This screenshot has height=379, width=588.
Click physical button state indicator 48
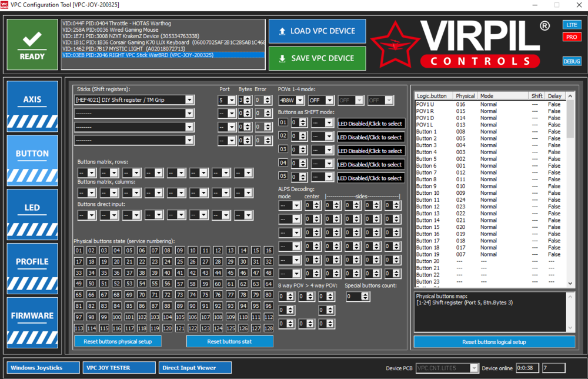click(269, 273)
